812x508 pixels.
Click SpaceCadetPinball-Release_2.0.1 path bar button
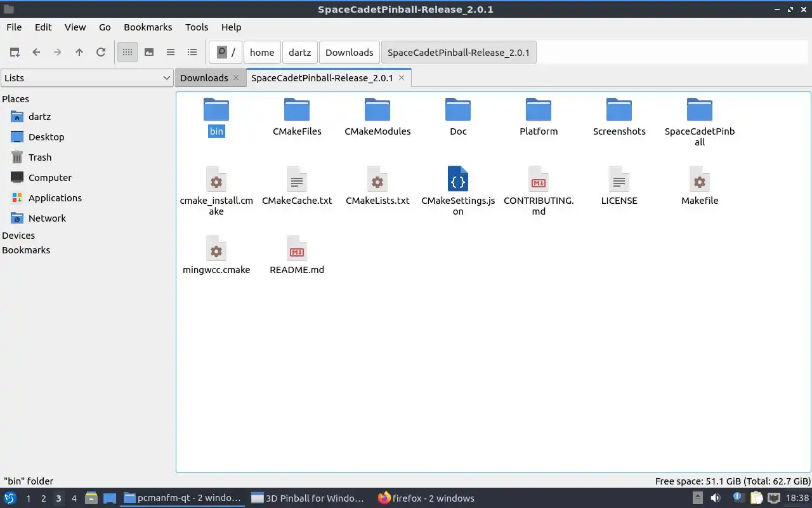click(x=459, y=53)
